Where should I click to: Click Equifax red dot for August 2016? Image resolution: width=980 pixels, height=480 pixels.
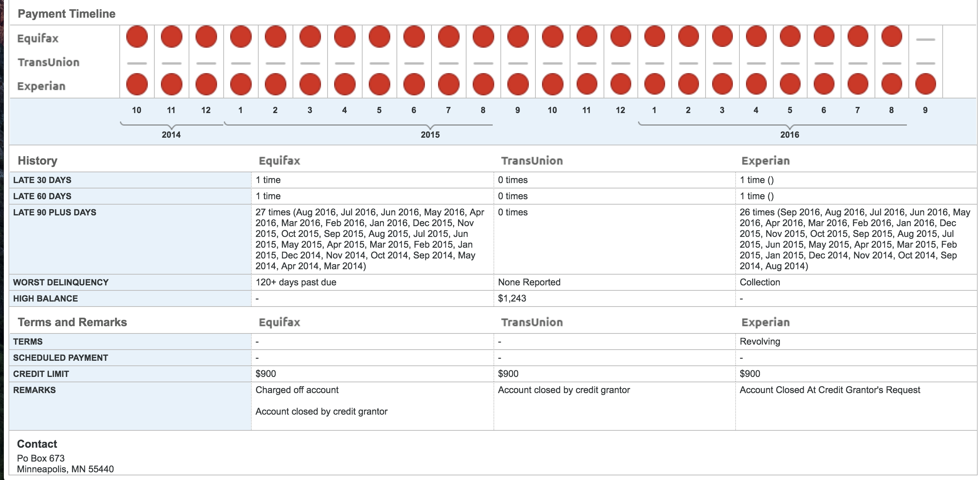[891, 37]
